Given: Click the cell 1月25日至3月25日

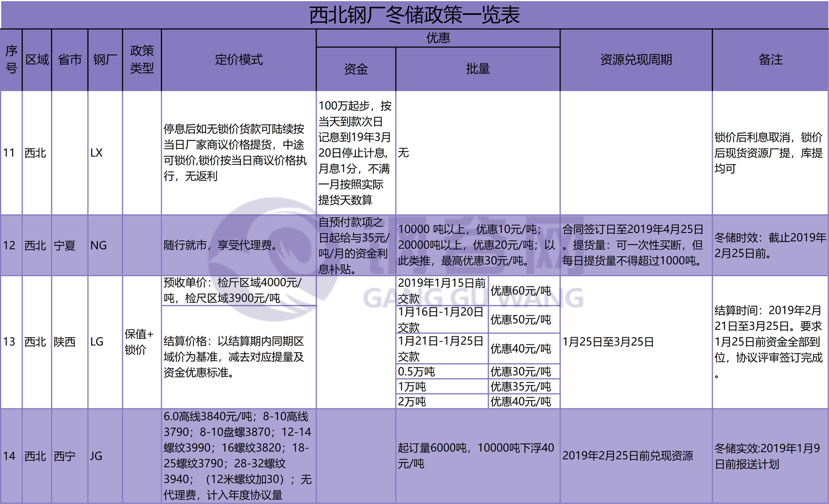Looking at the screenshot, I should coord(636,342).
